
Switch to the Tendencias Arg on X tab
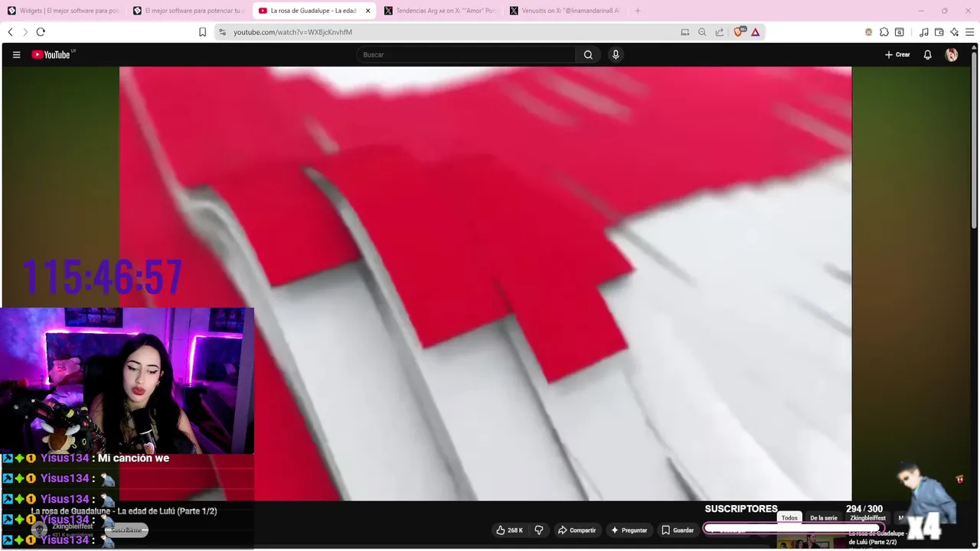(x=440, y=11)
